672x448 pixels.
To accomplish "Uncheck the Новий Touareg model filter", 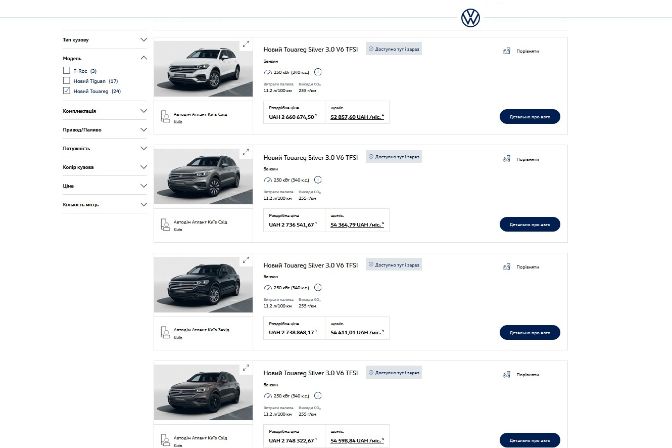I will pyautogui.click(x=67, y=91).
